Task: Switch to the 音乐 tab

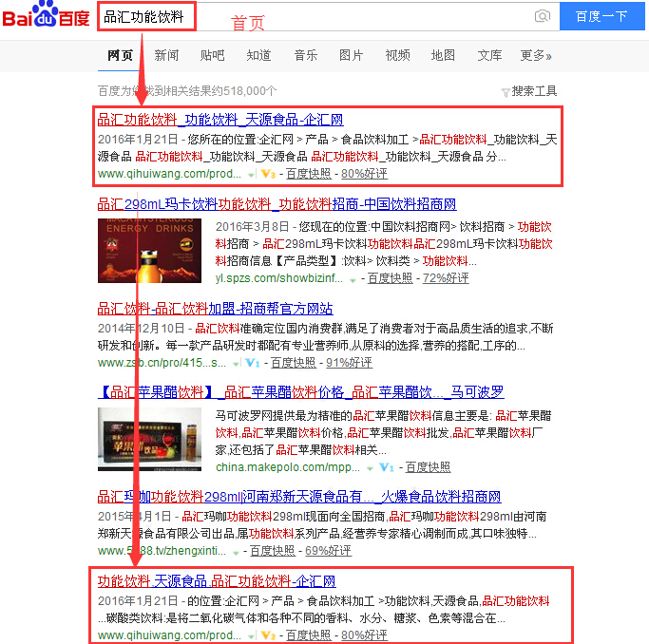Action: pos(305,55)
